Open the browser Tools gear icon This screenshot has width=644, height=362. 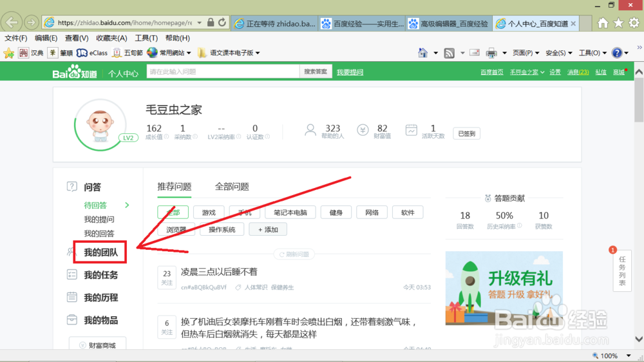coord(634,23)
